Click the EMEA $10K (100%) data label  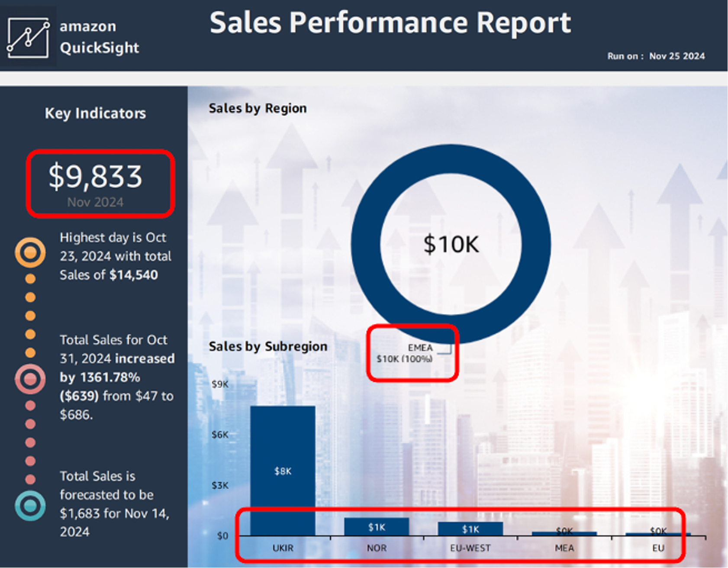(405, 353)
